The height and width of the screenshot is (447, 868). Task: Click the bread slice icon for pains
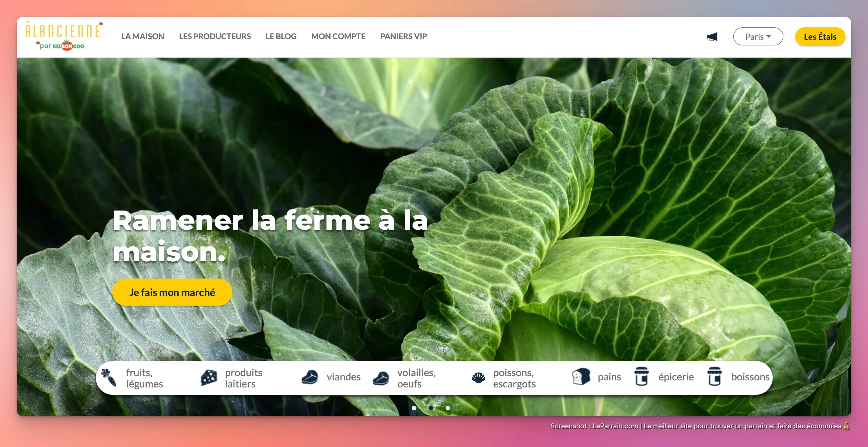pyautogui.click(x=581, y=376)
